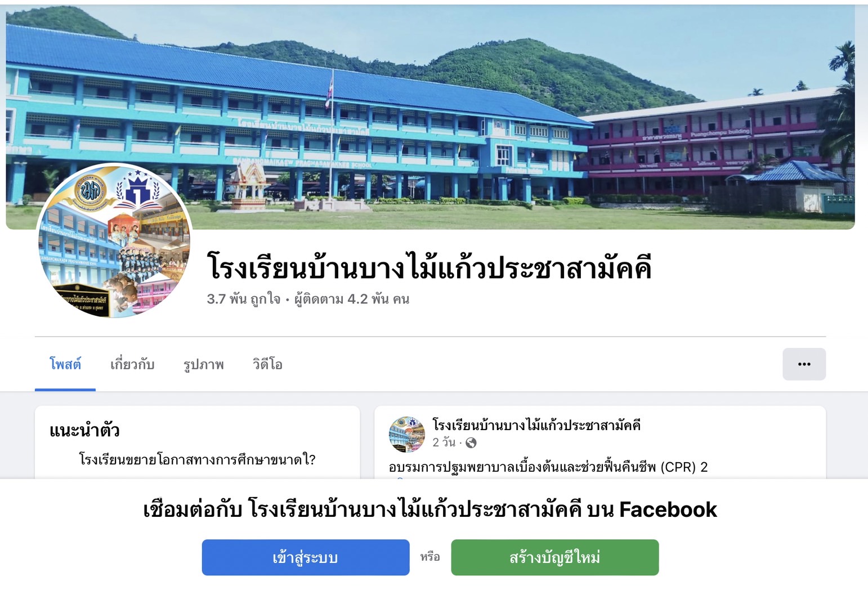Click the CPR training post text

pos(548,467)
